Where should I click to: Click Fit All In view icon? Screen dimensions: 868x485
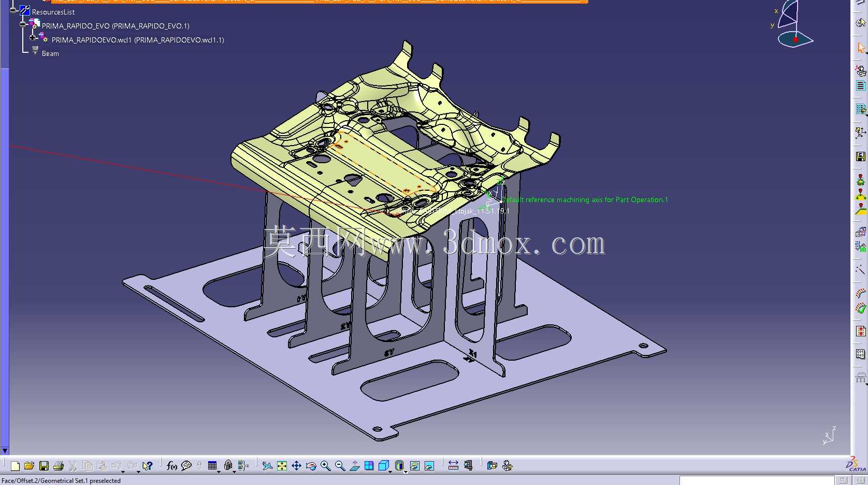(x=282, y=466)
